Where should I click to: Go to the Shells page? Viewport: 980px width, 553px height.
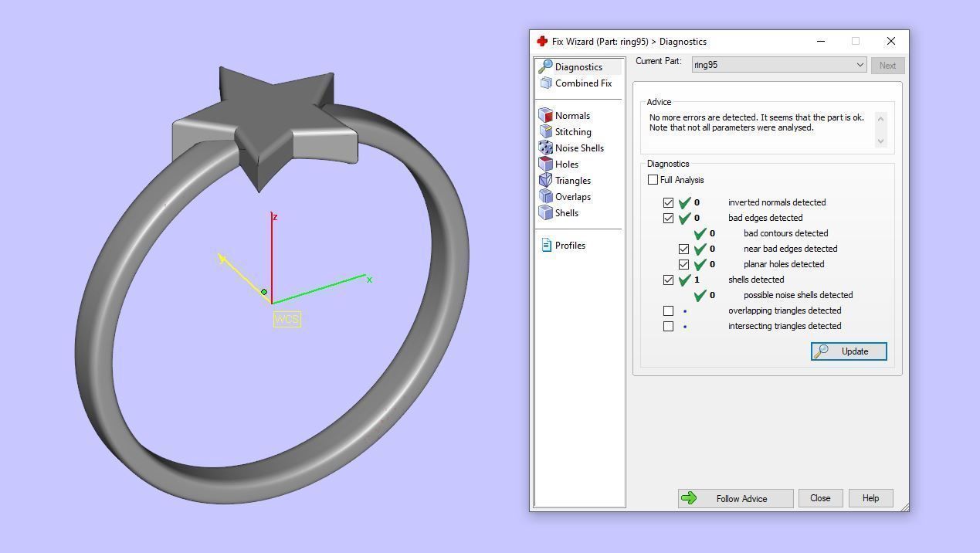coord(567,213)
